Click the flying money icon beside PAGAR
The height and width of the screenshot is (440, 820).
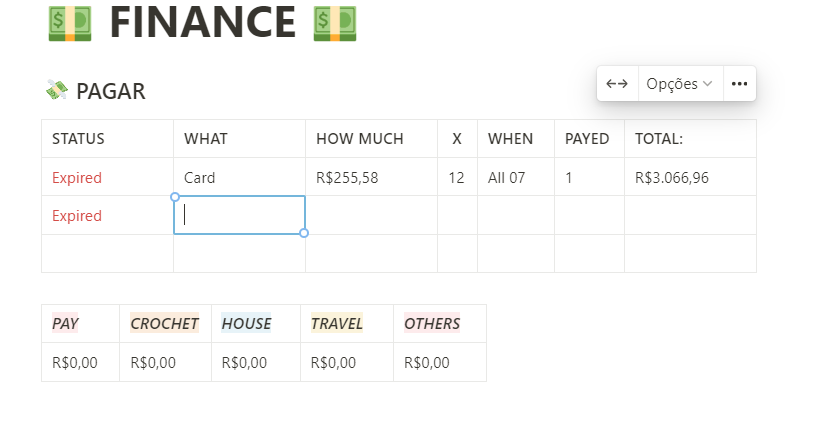[x=56, y=91]
